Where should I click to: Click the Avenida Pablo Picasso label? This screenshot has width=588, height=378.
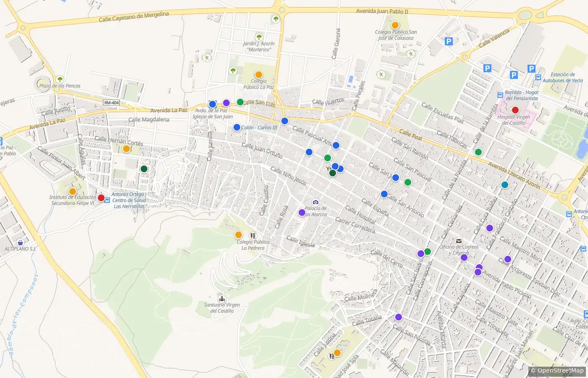pos(507,284)
